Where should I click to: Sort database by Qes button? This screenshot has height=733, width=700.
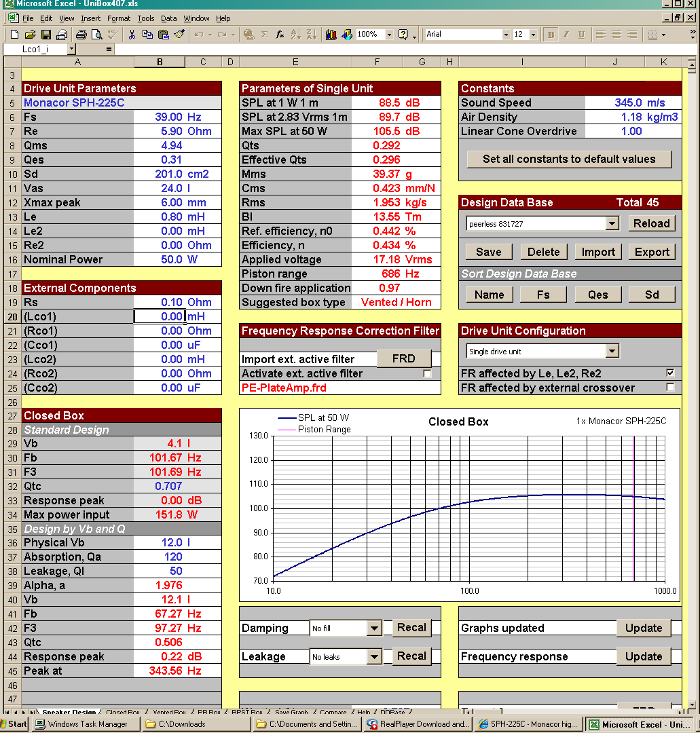tap(597, 295)
